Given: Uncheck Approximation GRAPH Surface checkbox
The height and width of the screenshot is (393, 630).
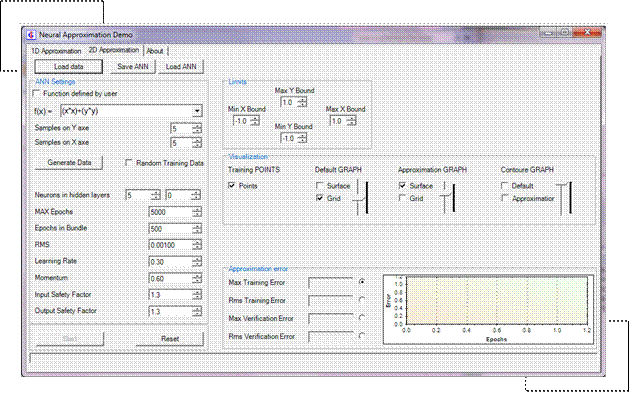Looking at the screenshot, I should coord(403,186).
